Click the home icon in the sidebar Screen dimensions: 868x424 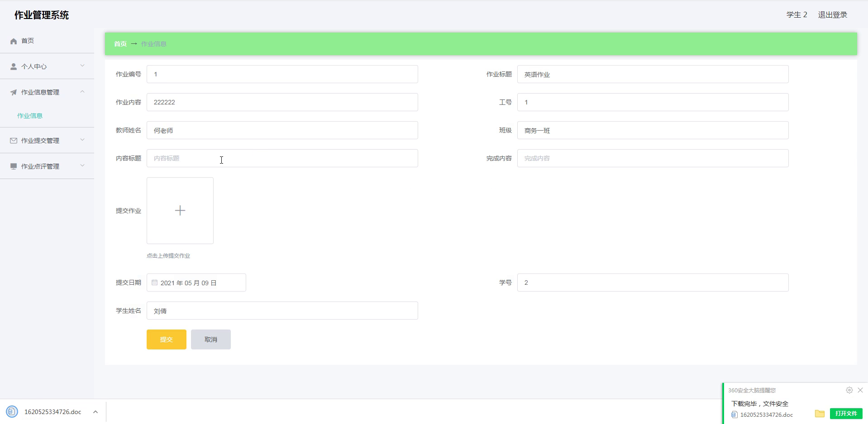(14, 41)
